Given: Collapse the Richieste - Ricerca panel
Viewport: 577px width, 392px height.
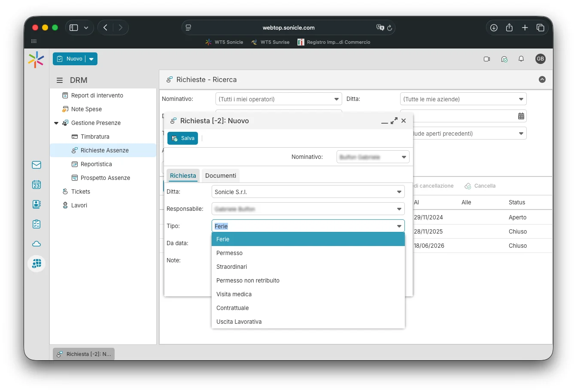Looking at the screenshot, I should [x=542, y=79].
